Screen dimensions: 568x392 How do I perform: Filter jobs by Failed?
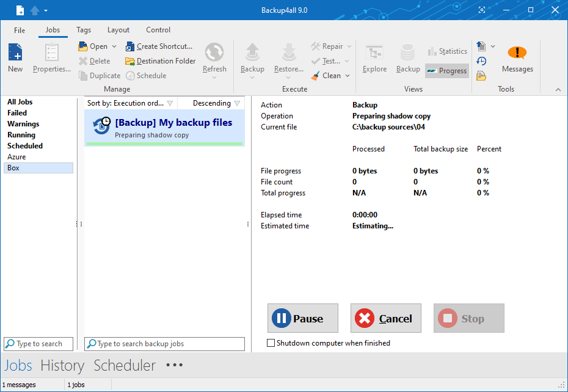coord(17,113)
